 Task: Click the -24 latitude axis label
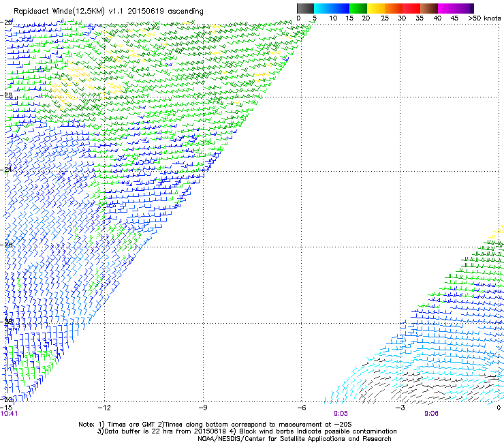[7, 169]
